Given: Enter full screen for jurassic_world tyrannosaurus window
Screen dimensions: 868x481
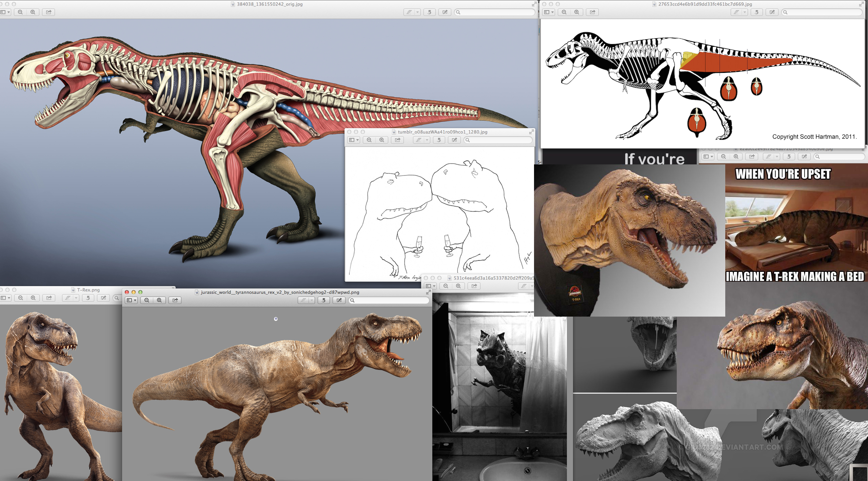Looking at the screenshot, I should coord(428,292).
